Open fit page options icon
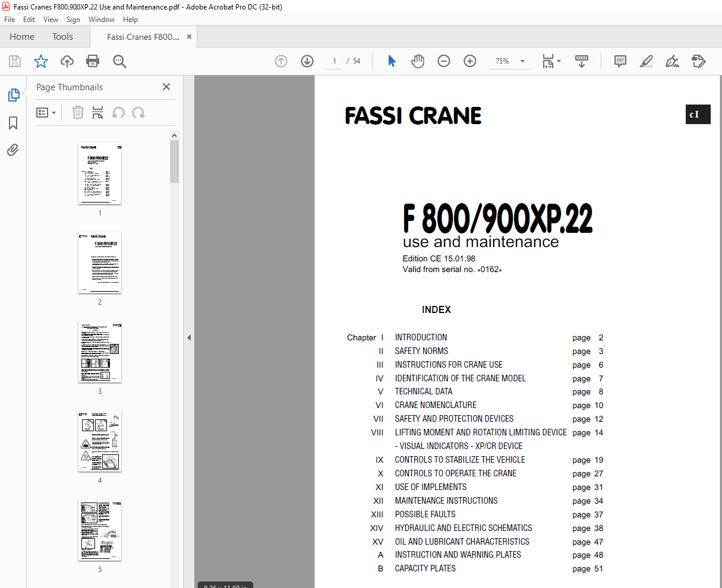722x588 pixels. [551, 61]
